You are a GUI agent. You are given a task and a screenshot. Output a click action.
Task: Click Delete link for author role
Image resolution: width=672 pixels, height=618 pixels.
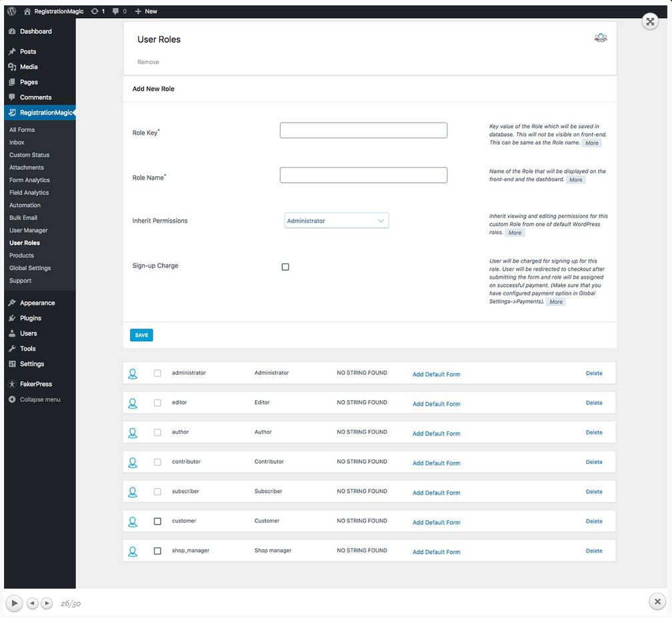coord(594,433)
